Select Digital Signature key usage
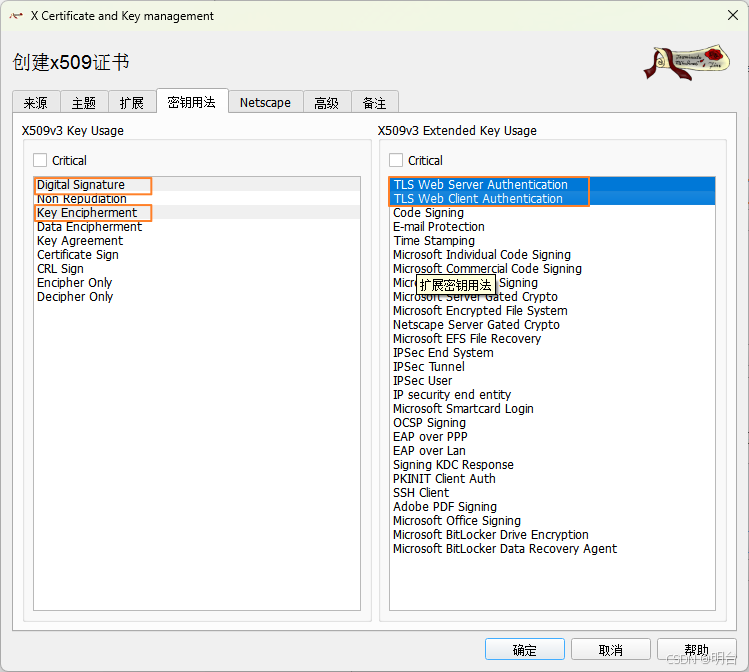The image size is (749, 672). tap(197, 184)
